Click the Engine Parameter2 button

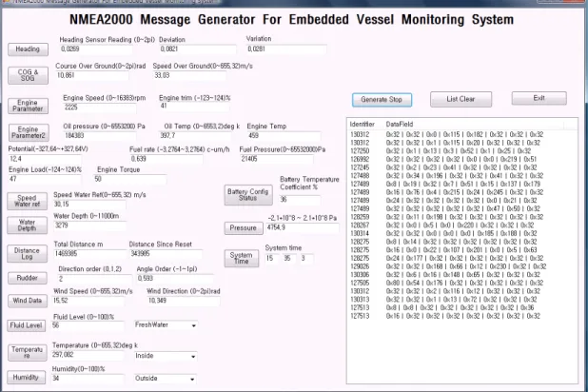click(x=29, y=132)
